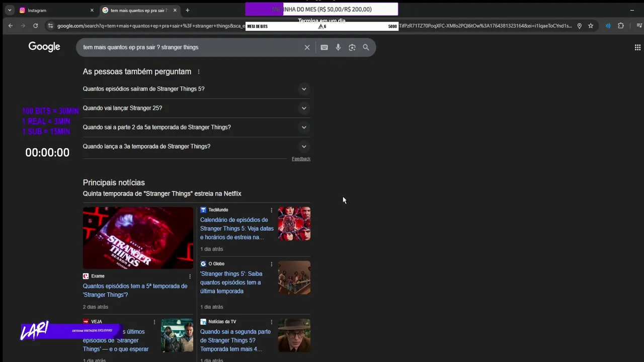The image size is (644, 362).
Task: Go to Google home via logo
Action: (44, 47)
